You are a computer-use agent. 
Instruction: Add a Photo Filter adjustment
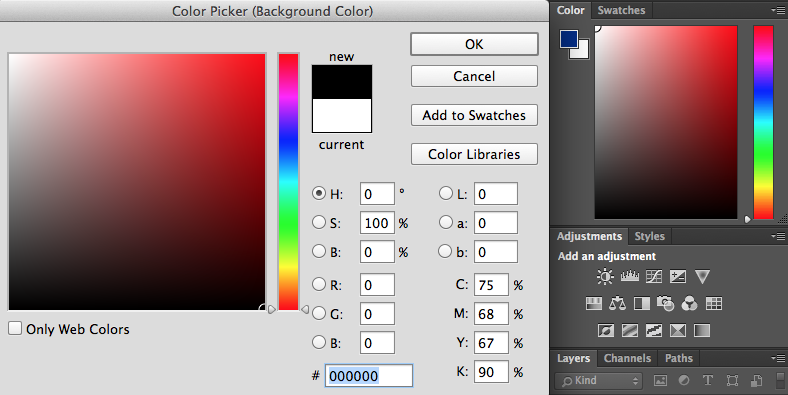click(x=665, y=303)
